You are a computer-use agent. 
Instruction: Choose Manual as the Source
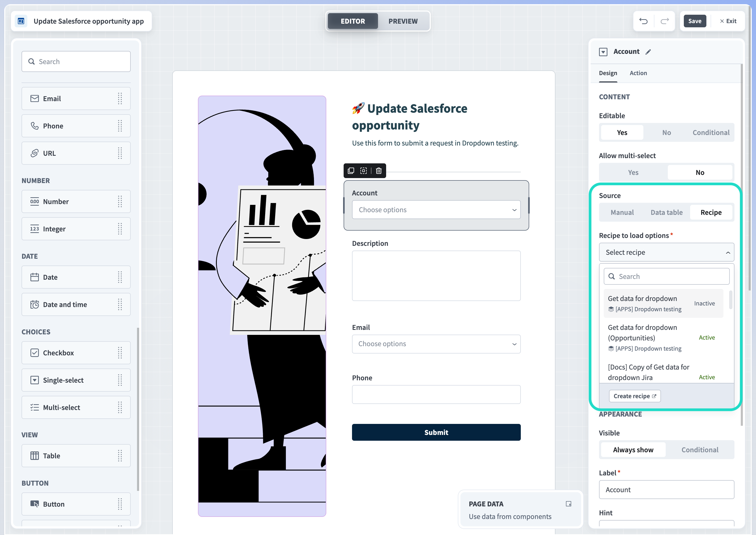point(622,212)
